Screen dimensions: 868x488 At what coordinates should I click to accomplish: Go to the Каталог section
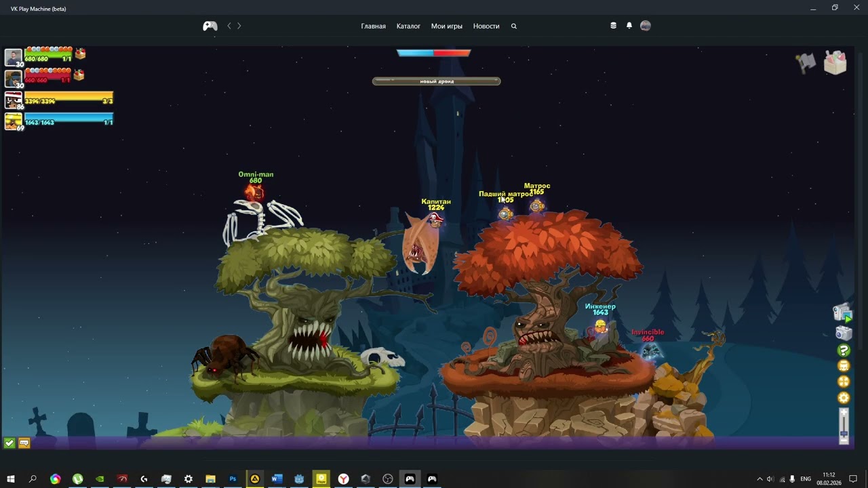point(408,26)
